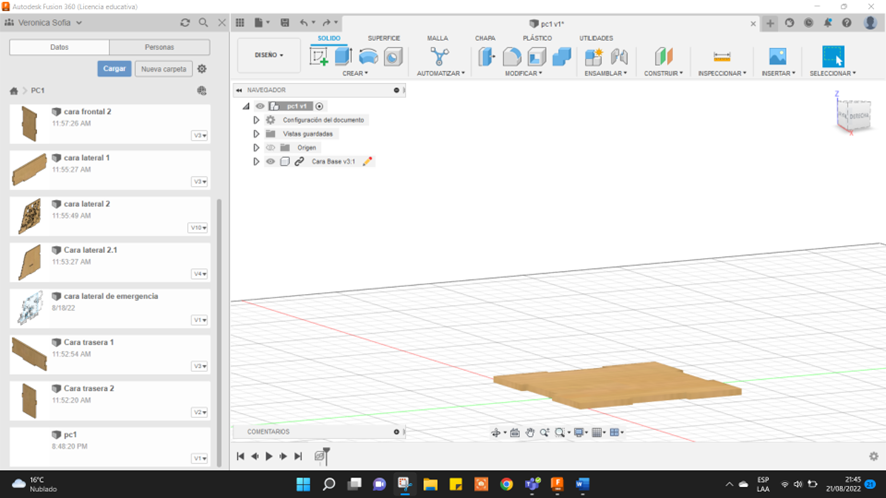Close the data panel
Image resolution: width=886 pixels, height=498 pixels.
222,23
